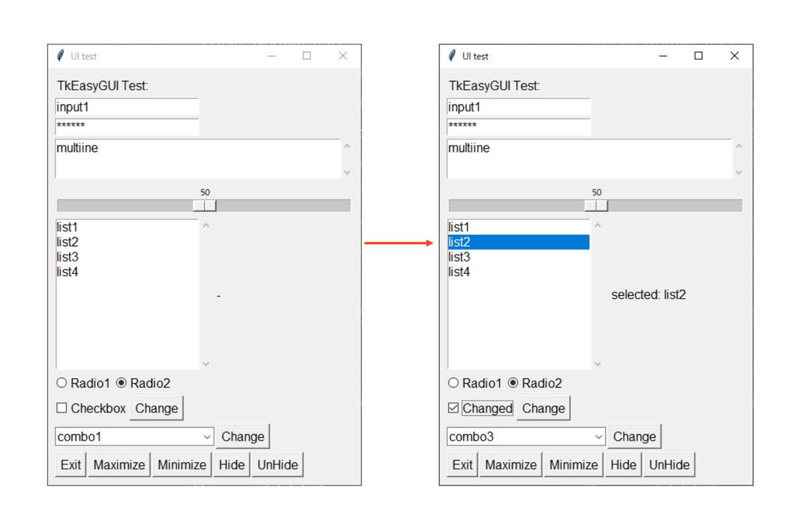Screen dimensions: 794x532
Task: Click the feather icon in left title bar
Action: pyautogui.click(x=60, y=56)
